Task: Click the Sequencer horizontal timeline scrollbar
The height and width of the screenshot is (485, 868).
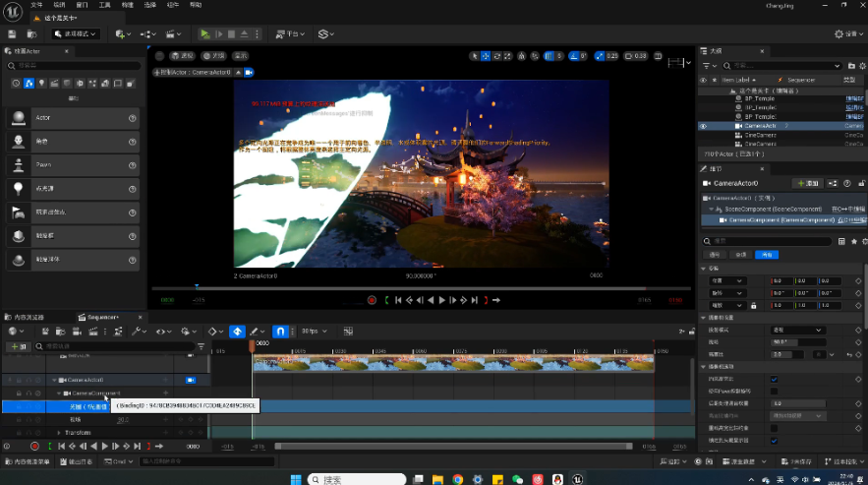Action: coord(453,447)
